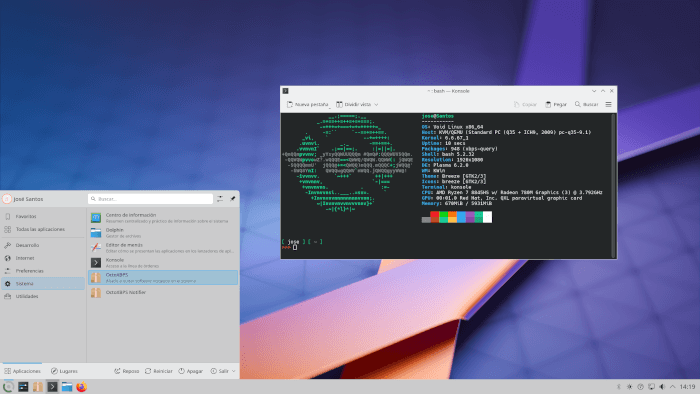
Task: Click Dividir vista in Konsole
Action: click(354, 104)
